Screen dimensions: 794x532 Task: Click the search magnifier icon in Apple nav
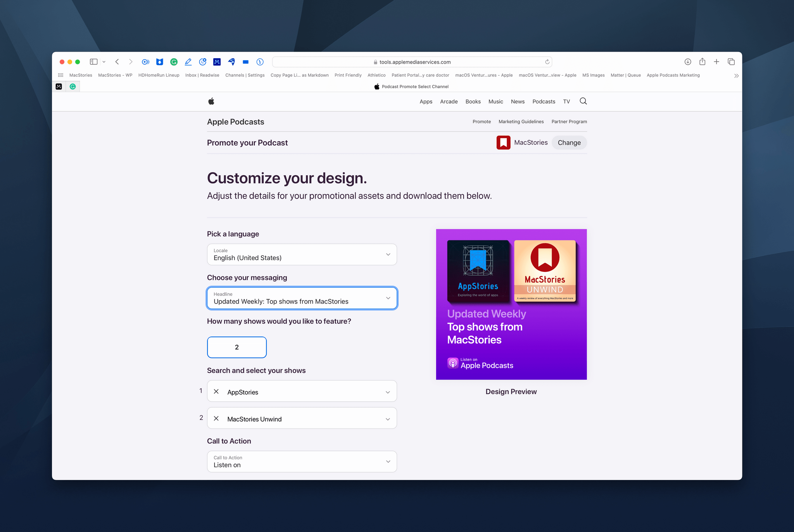[x=583, y=102]
